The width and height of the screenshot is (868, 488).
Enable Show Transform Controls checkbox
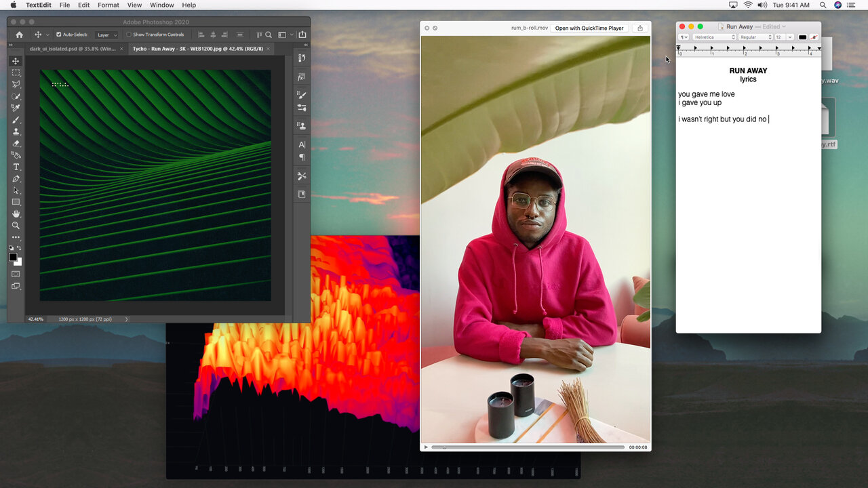click(129, 35)
